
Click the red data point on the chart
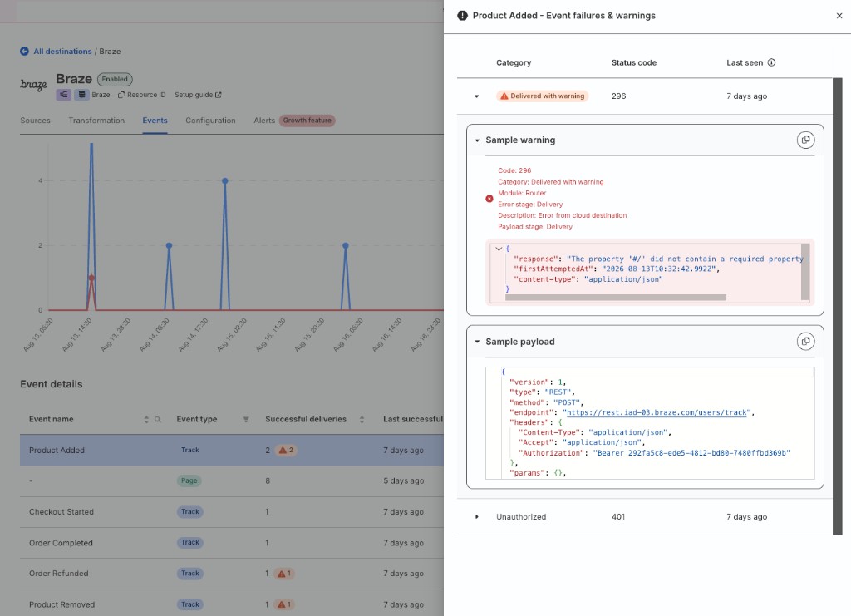pos(91,278)
